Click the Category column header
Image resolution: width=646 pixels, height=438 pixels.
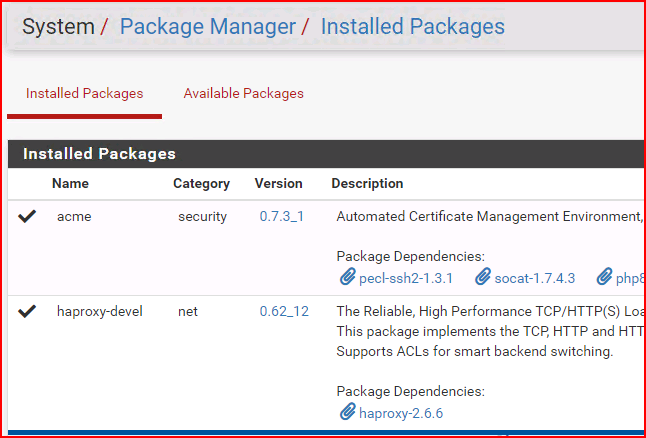(201, 184)
